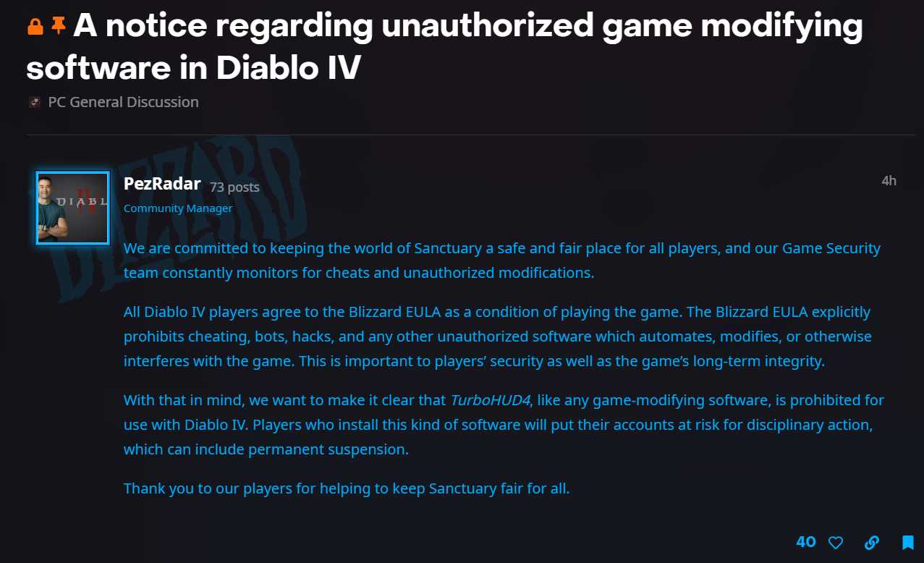Screen dimensions: 924x563
Task: Click the paragraph starting 'We are committed'
Action: click(x=501, y=261)
